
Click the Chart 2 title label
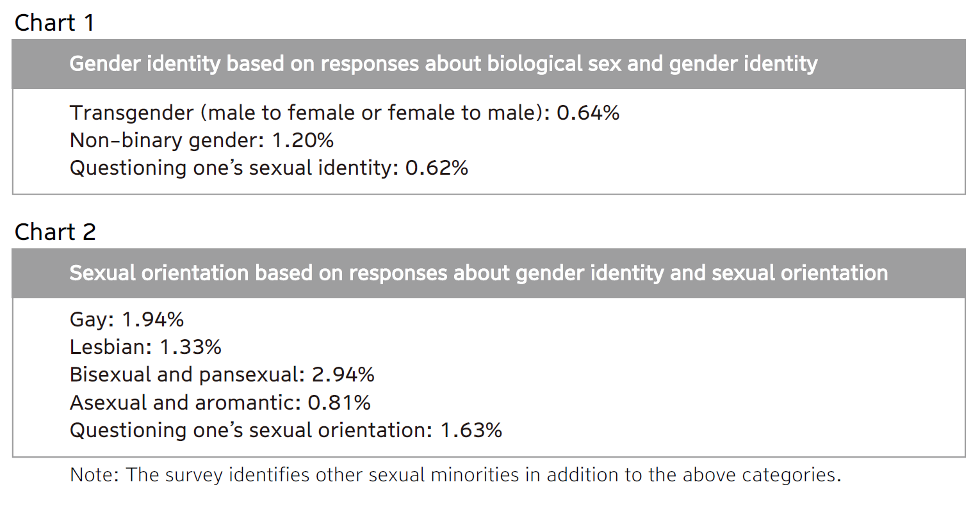(55, 232)
